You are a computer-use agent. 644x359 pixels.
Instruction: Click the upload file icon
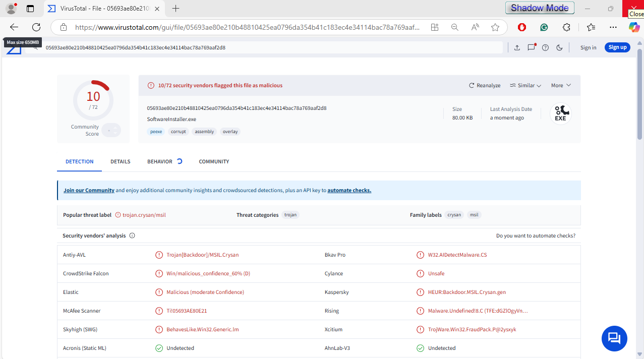[x=517, y=47]
